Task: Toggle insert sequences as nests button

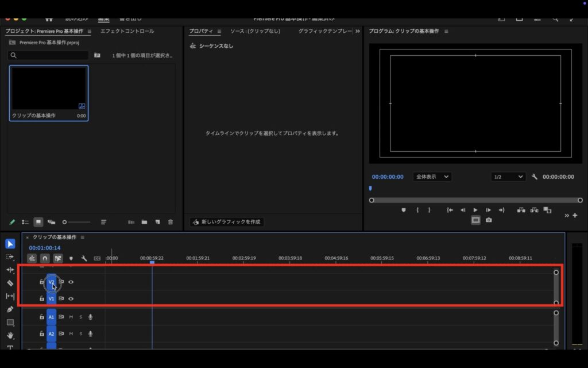Action: [x=32, y=258]
